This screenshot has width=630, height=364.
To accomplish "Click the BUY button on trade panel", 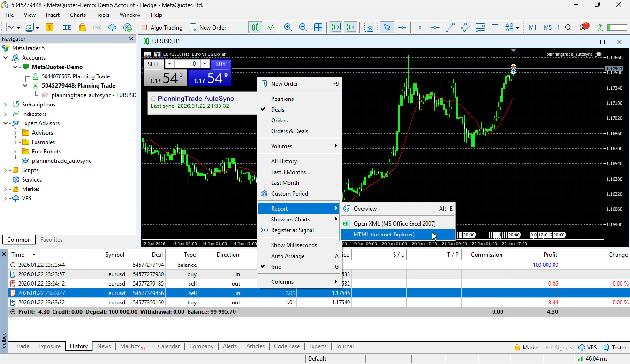I will (x=220, y=64).
